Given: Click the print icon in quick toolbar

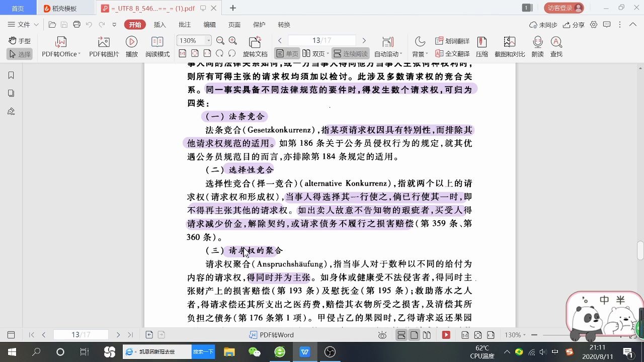Looking at the screenshot, I should pyautogui.click(x=76, y=25).
